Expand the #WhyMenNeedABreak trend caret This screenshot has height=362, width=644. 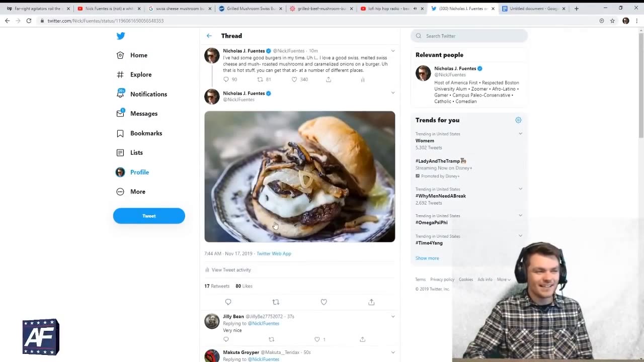click(x=520, y=189)
